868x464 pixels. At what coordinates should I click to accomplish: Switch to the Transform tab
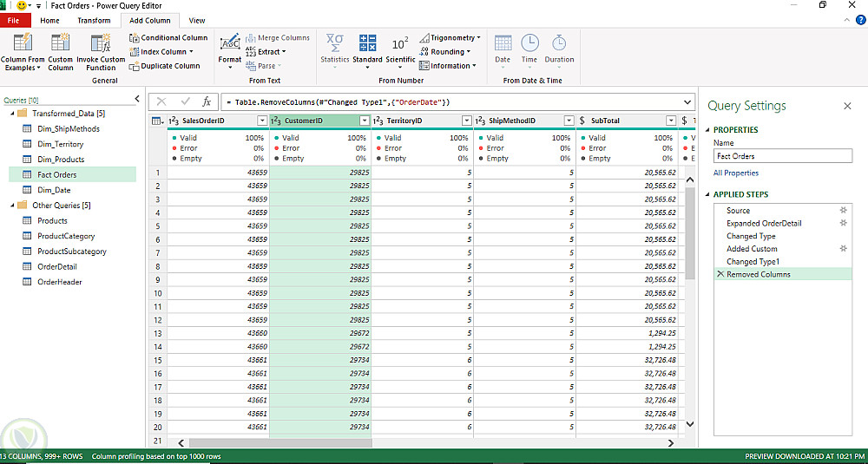94,20
